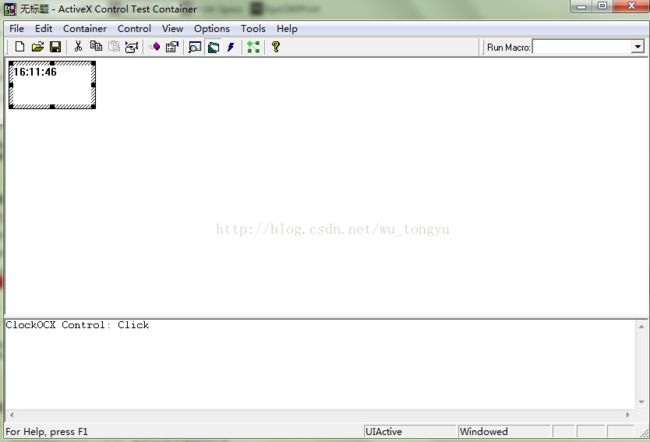Click the application icon in title bar
The image size is (650, 442).
tap(10, 9)
